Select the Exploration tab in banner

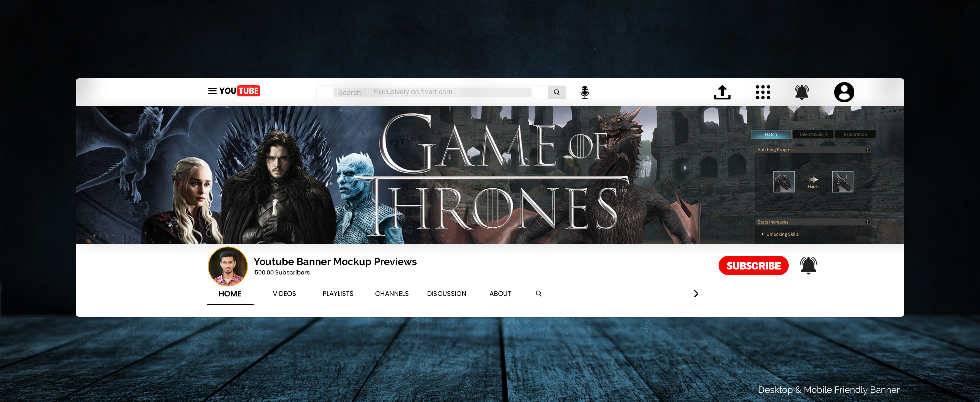pyautogui.click(x=855, y=134)
